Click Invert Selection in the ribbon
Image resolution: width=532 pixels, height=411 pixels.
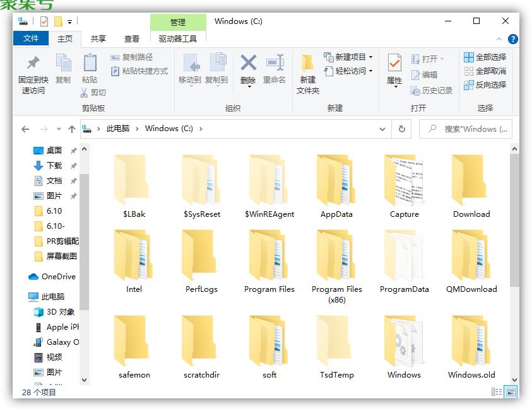pyautogui.click(x=485, y=84)
